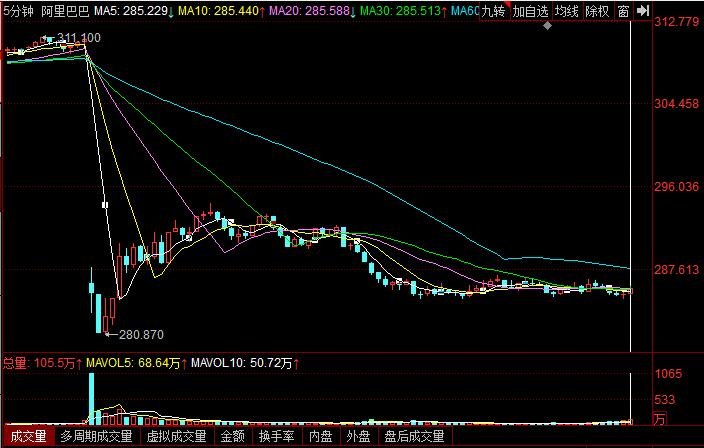Click the MA20: 285.588 value
This screenshot has height=448, width=704.
[x=310, y=11]
